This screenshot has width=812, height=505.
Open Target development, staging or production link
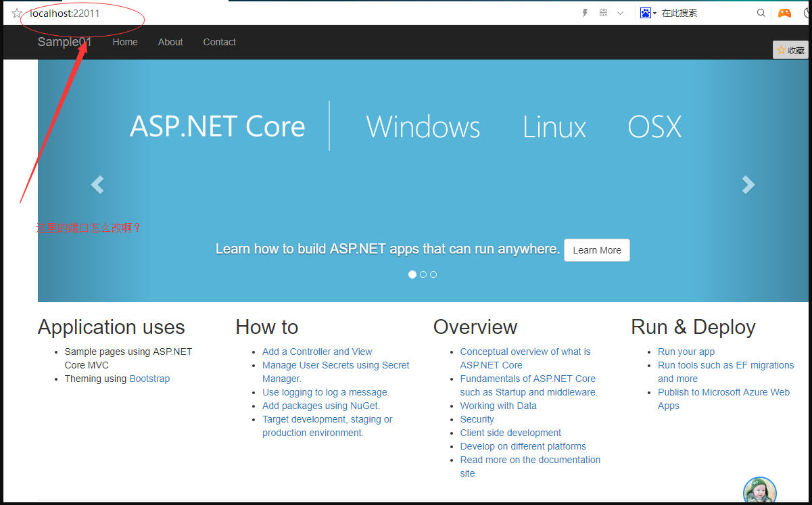[327, 426]
